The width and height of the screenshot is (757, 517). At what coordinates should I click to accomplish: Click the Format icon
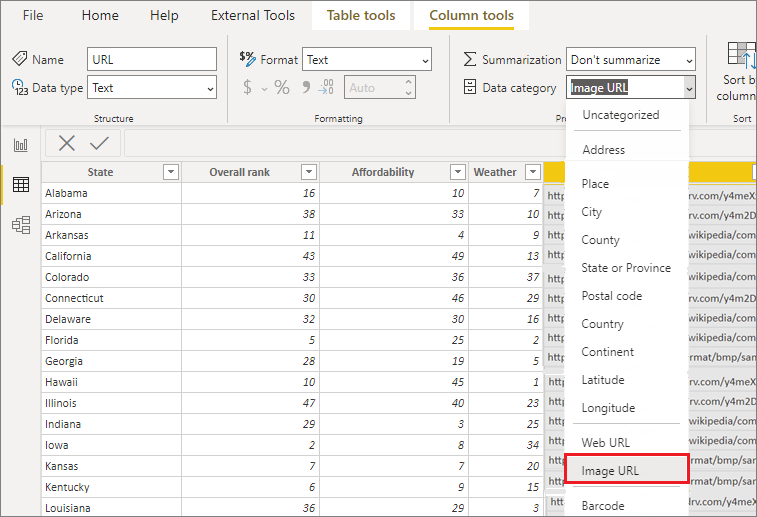(x=248, y=59)
